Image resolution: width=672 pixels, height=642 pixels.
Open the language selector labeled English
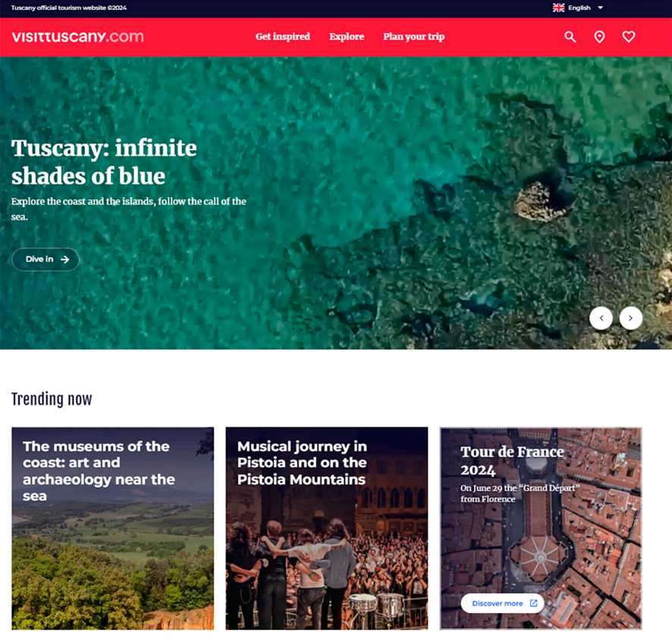tap(578, 8)
